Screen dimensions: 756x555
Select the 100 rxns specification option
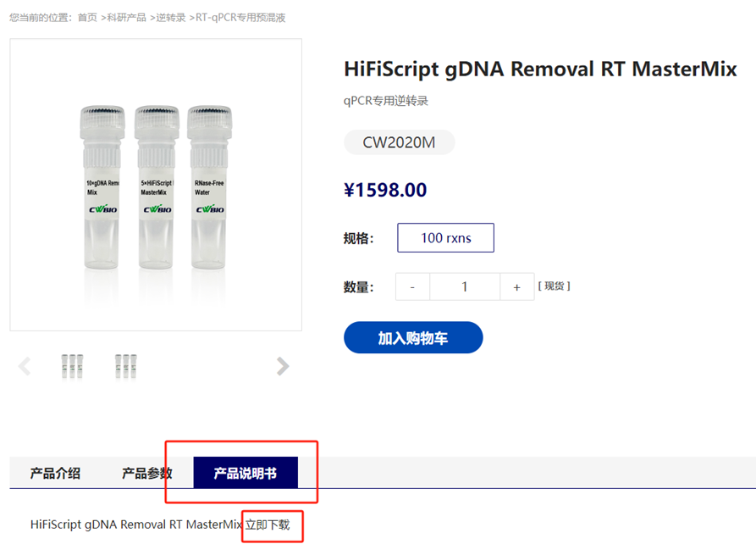coord(445,238)
